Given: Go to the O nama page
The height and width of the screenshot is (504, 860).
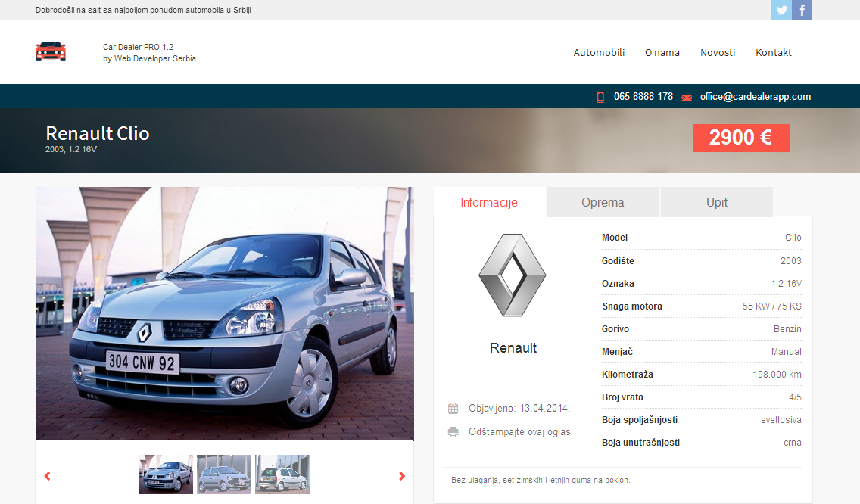Looking at the screenshot, I should 662,53.
